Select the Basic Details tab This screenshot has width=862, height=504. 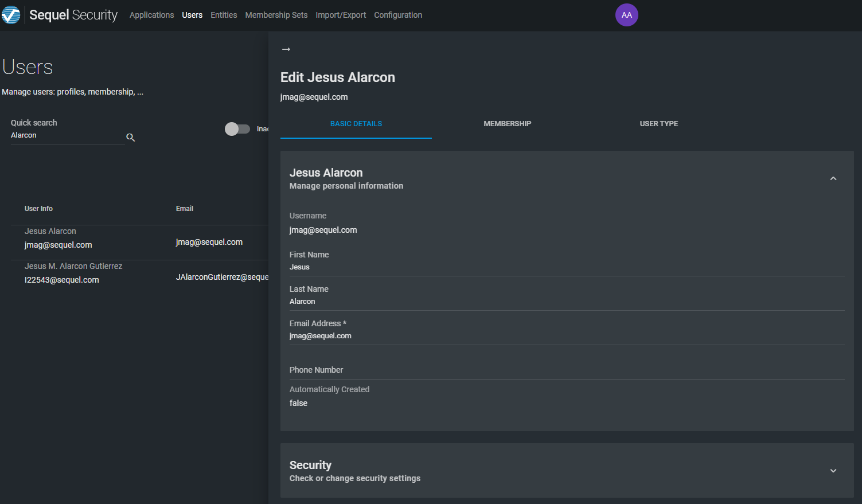click(x=356, y=124)
